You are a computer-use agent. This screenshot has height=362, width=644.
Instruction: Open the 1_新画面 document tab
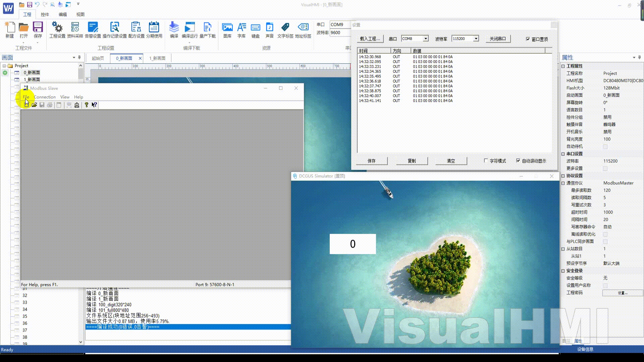tap(157, 58)
